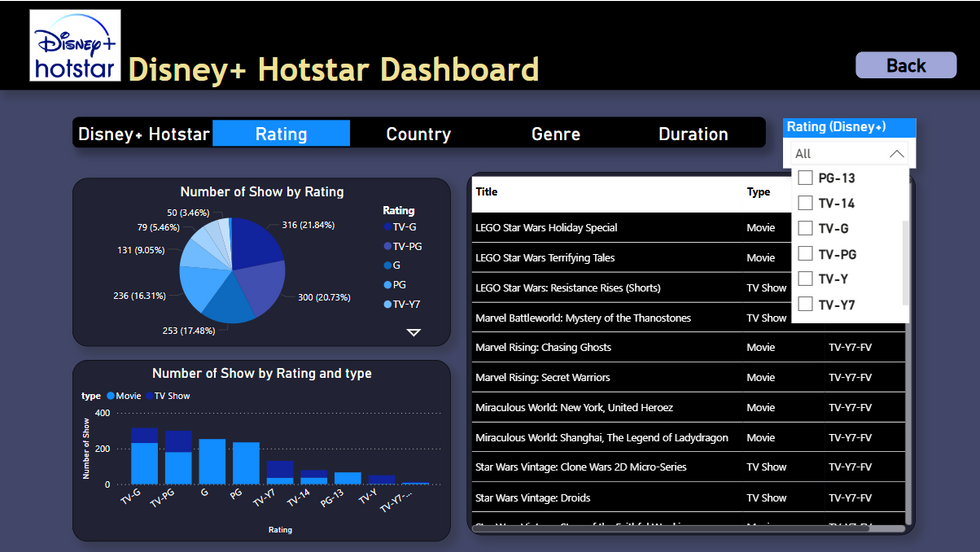
Task: Select Miraculous World: New York row
Action: 688,408
